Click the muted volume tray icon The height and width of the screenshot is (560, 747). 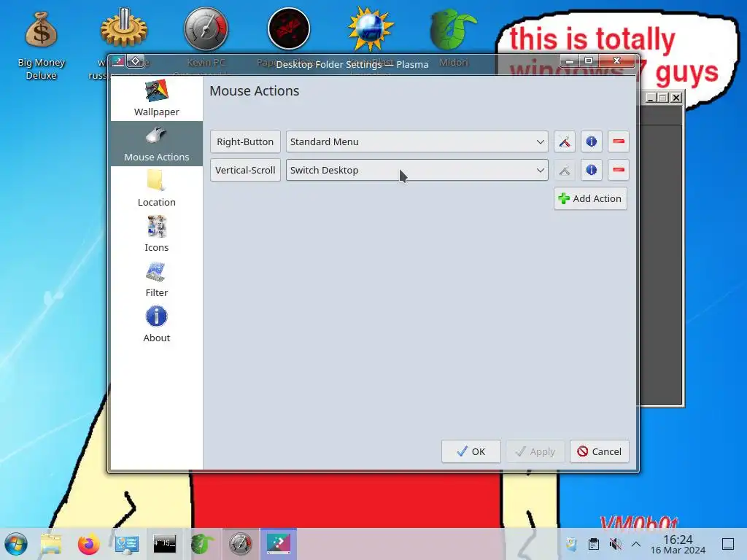pyautogui.click(x=615, y=544)
